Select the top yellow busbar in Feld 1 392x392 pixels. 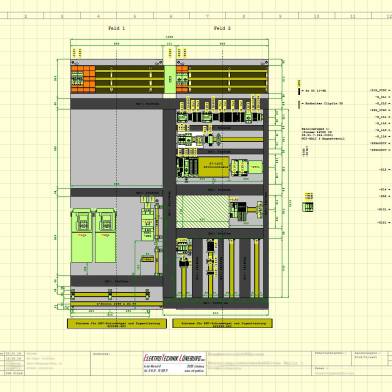point(130,71)
